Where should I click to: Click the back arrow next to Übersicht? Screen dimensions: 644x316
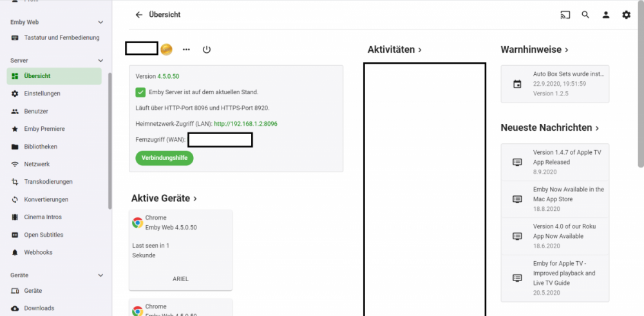[138, 15]
